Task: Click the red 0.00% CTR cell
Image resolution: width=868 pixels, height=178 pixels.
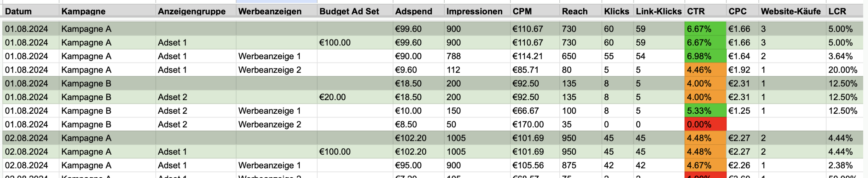Action: click(705, 124)
